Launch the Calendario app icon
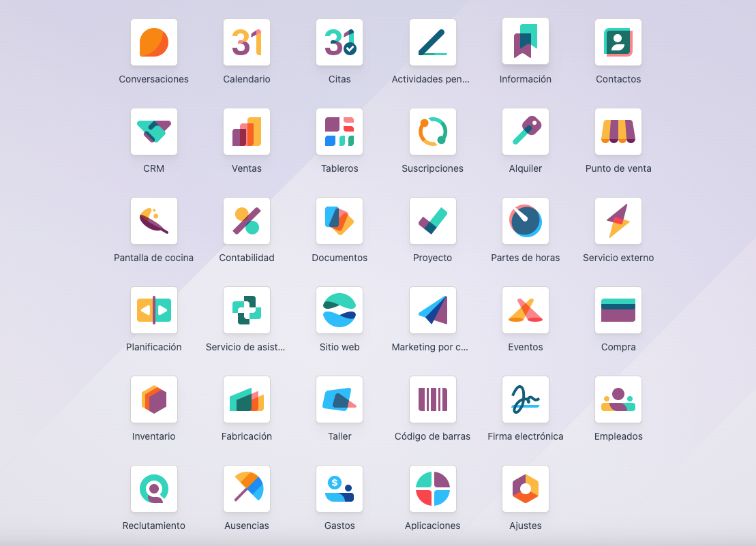Image resolution: width=756 pixels, height=546 pixels. (247, 42)
